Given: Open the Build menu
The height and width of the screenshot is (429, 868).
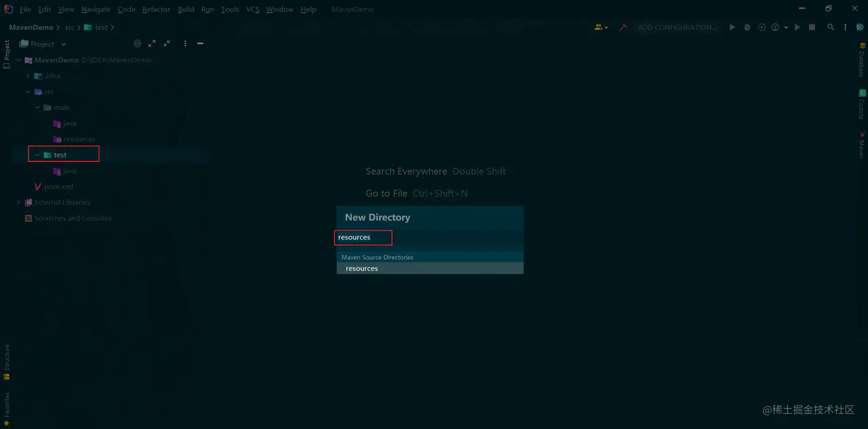Looking at the screenshot, I should (x=186, y=9).
